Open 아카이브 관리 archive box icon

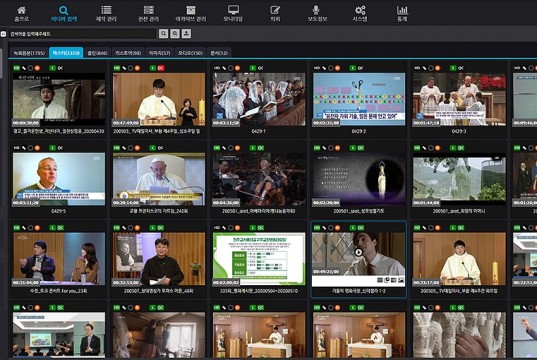(191, 10)
